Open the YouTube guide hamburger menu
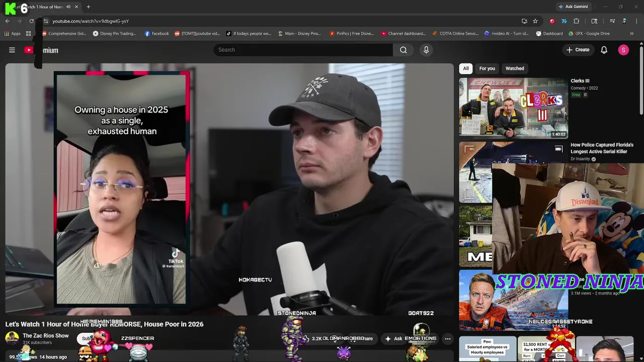Image resolution: width=644 pixels, height=362 pixels. (x=12, y=50)
